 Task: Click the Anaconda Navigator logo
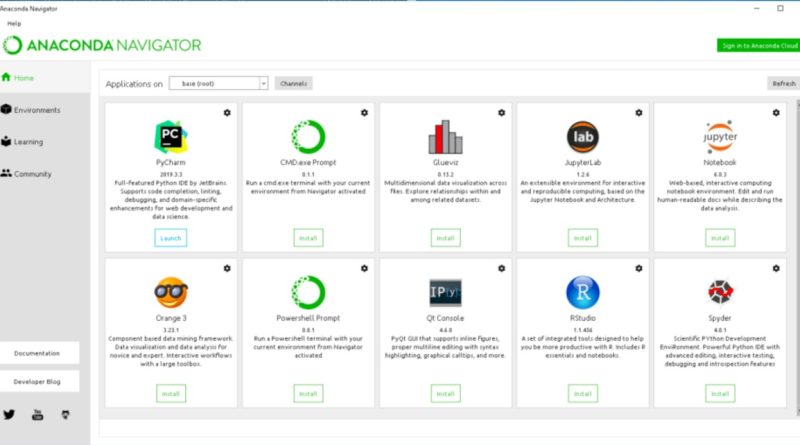point(102,45)
